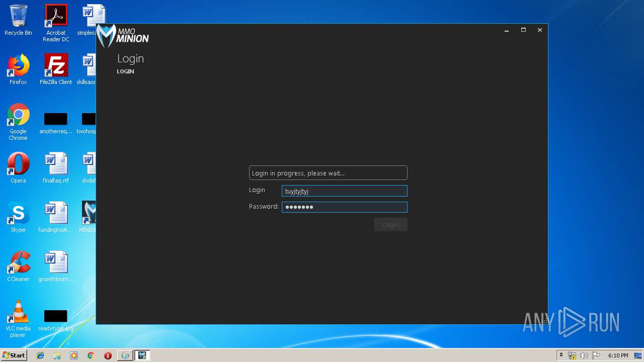Open Chrome from the taskbar
The width and height of the screenshot is (644, 362).
[91, 355]
